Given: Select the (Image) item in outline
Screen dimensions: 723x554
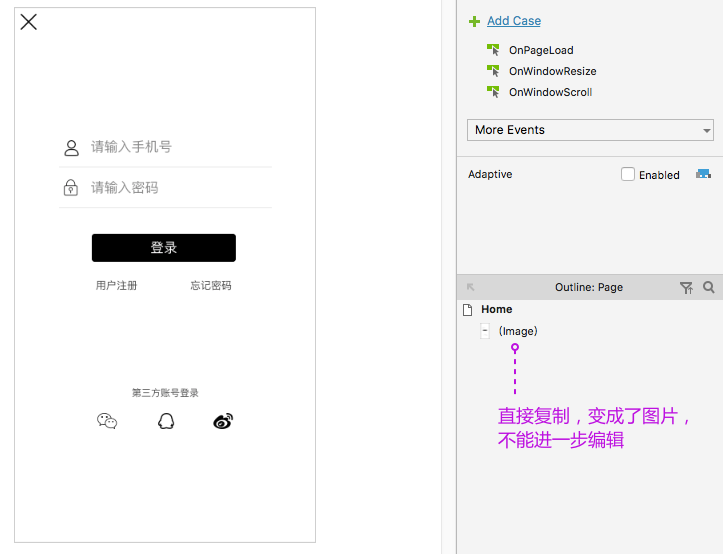Looking at the screenshot, I should pyautogui.click(x=518, y=331).
